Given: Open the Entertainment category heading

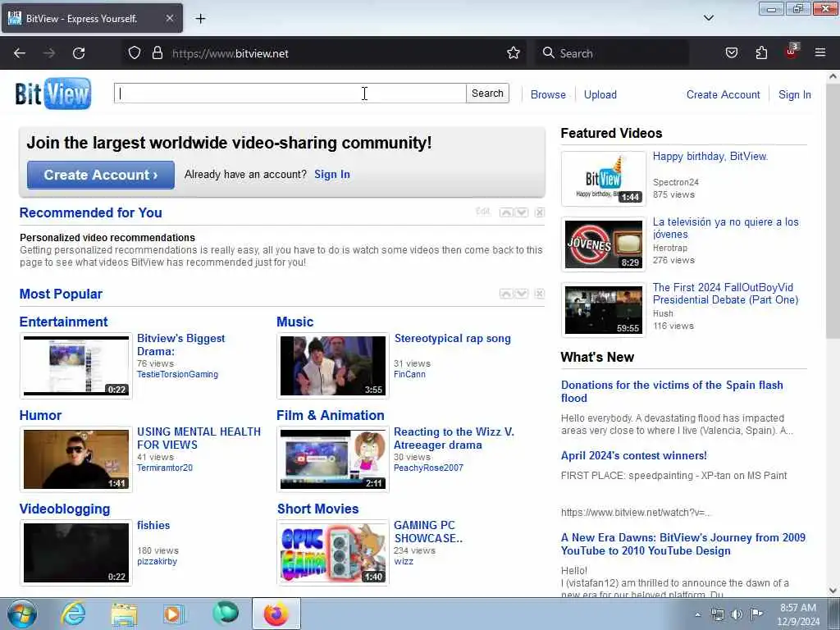Looking at the screenshot, I should pos(63,322).
